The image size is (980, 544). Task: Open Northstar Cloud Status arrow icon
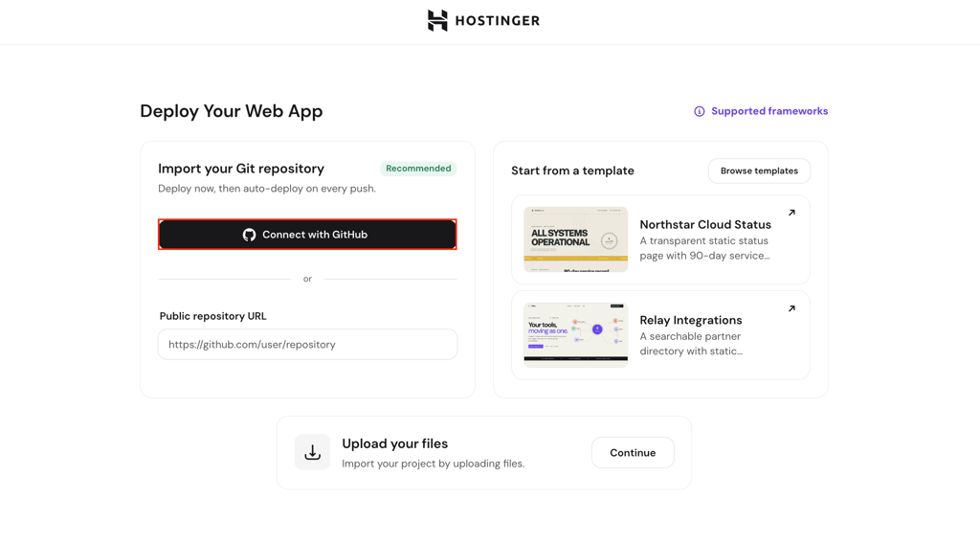pyautogui.click(x=791, y=213)
